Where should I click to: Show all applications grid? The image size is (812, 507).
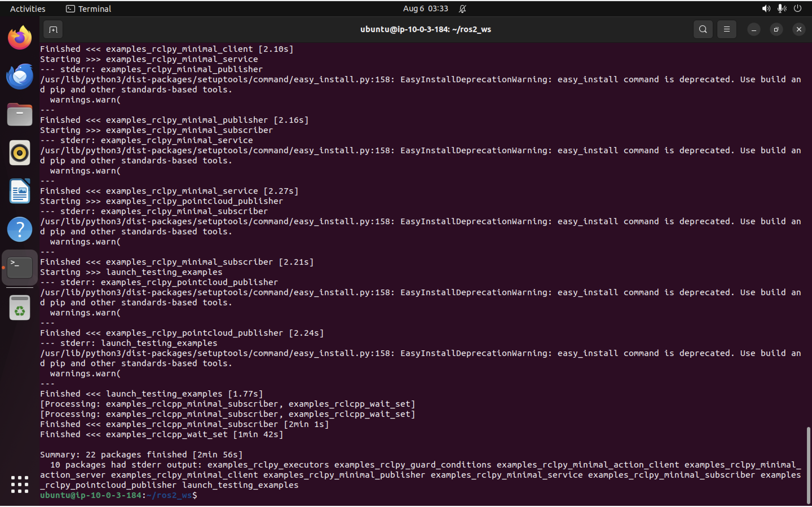coord(19,484)
